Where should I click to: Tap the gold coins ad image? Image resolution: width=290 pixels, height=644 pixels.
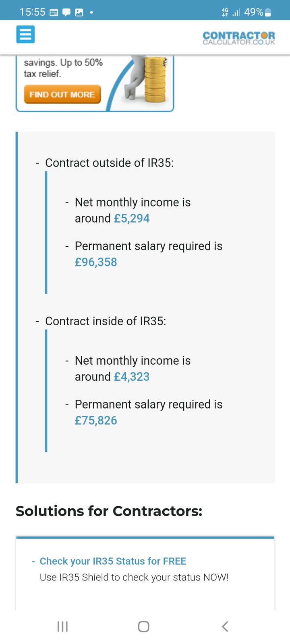coord(155,78)
